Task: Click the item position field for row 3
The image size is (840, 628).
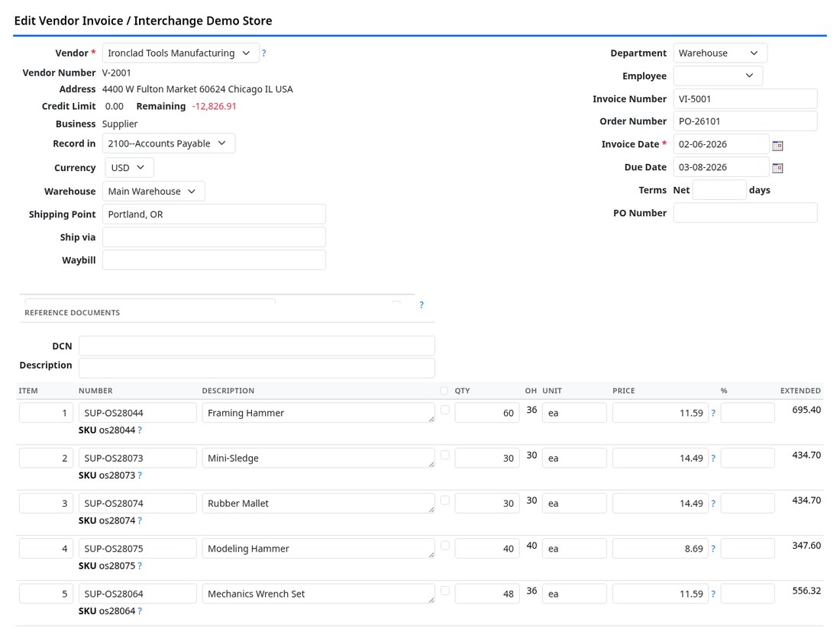Action: [46, 504]
